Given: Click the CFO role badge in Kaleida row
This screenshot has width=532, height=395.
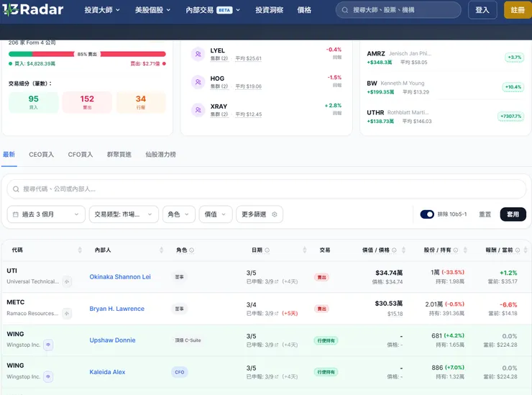Looking at the screenshot, I should coord(180,372).
